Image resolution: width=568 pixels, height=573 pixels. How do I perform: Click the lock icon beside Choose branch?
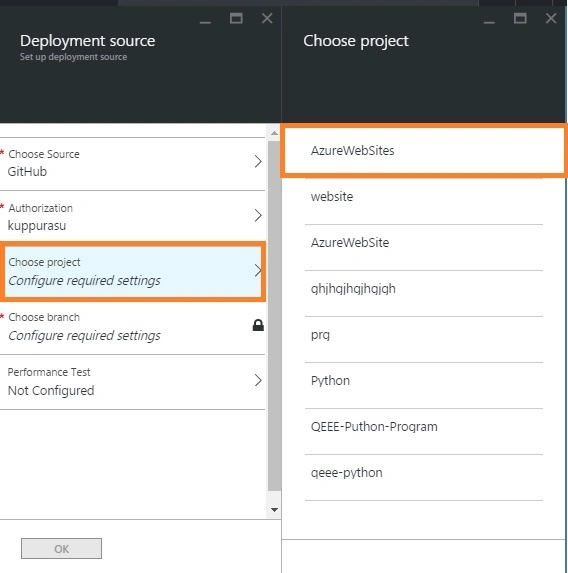(258, 325)
